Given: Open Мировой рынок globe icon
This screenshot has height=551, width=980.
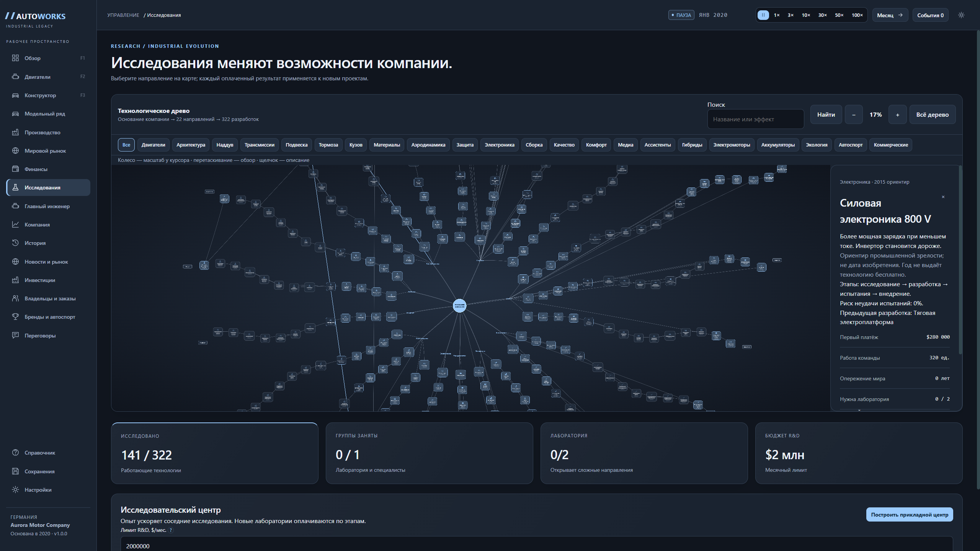Looking at the screenshot, I should pos(15,151).
